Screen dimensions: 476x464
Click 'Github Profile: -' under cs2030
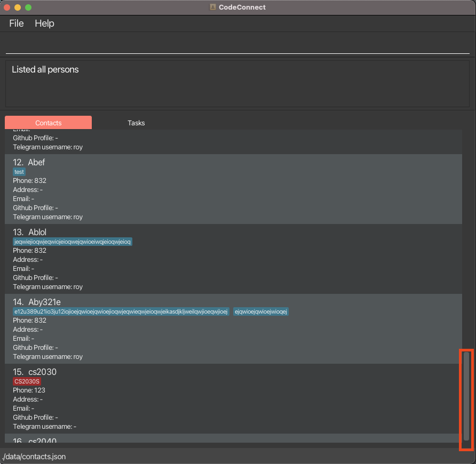tap(35, 417)
